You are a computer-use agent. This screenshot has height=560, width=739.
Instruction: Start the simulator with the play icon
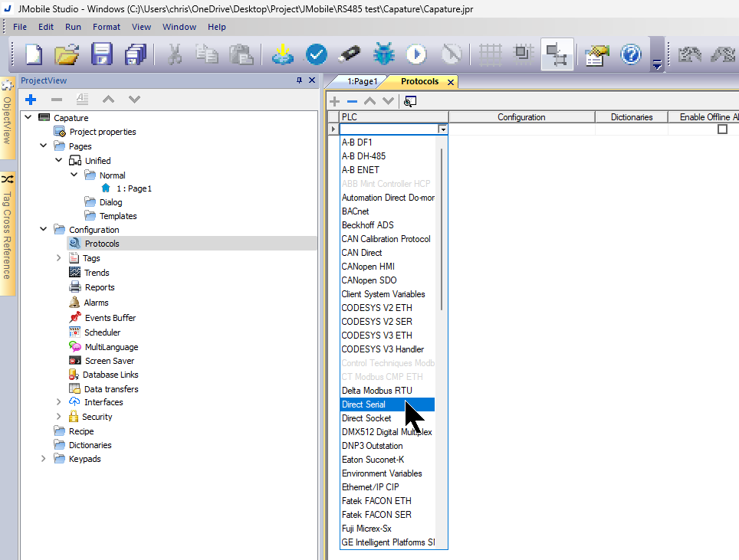(416, 54)
